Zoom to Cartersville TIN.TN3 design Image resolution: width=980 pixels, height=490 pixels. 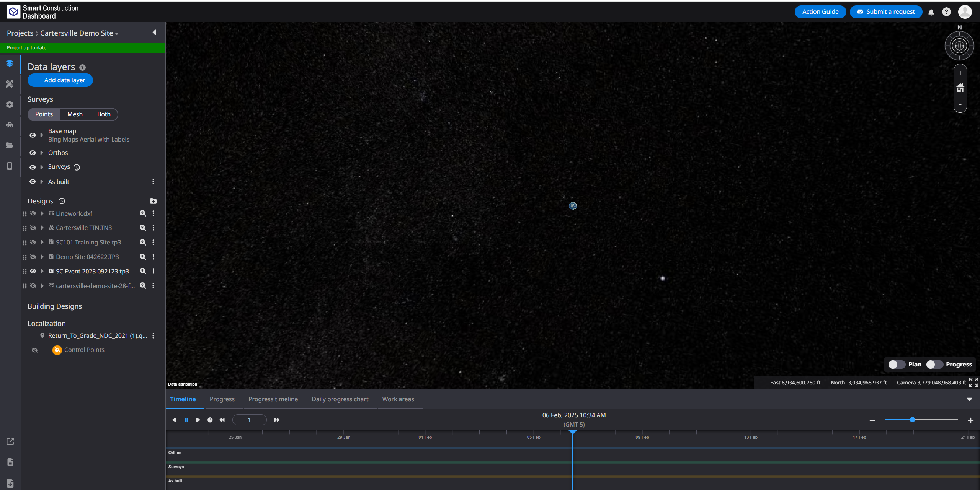[143, 228]
